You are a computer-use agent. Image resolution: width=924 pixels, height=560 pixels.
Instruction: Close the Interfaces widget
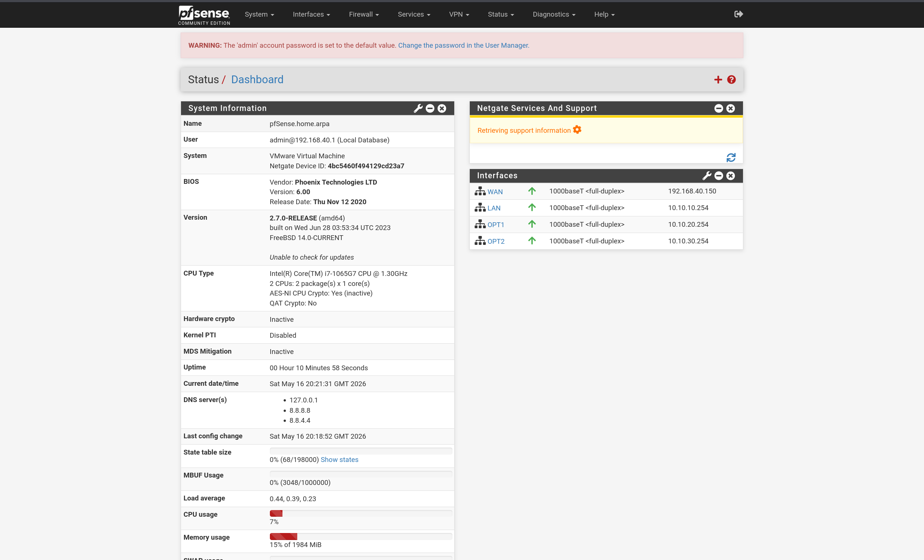tap(730, 176)
